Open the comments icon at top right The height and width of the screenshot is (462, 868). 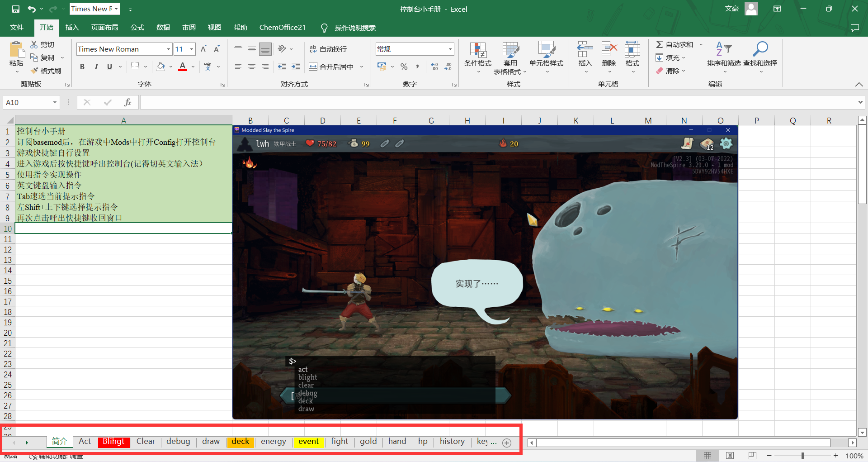854,28
